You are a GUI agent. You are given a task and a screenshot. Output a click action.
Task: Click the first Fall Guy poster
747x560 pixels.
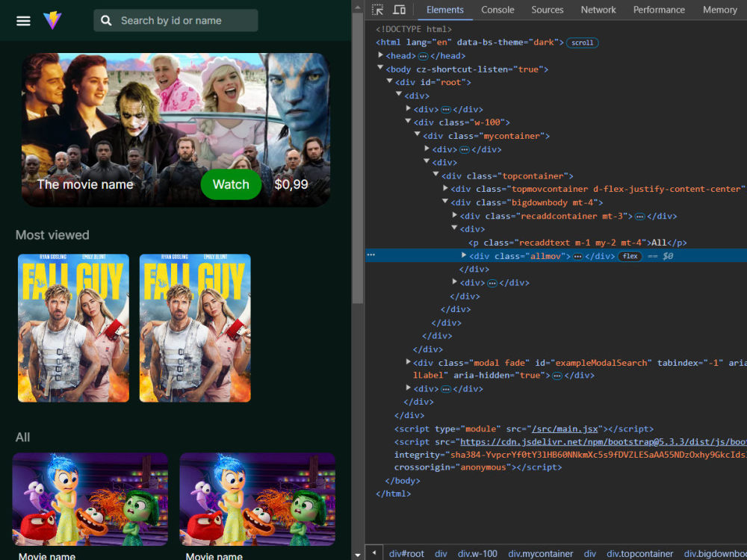[73, 328]
